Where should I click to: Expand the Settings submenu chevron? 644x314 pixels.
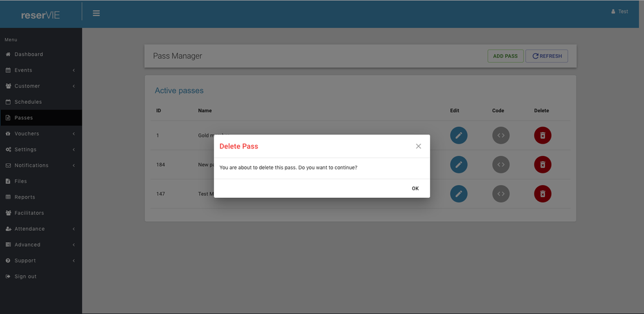point(73,150)
